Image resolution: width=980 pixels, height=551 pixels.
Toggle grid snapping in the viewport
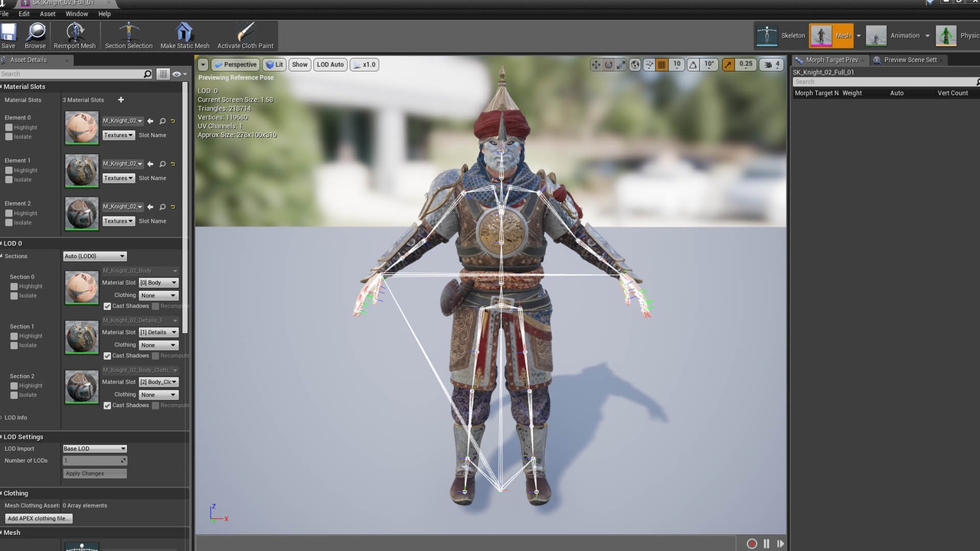661,65
